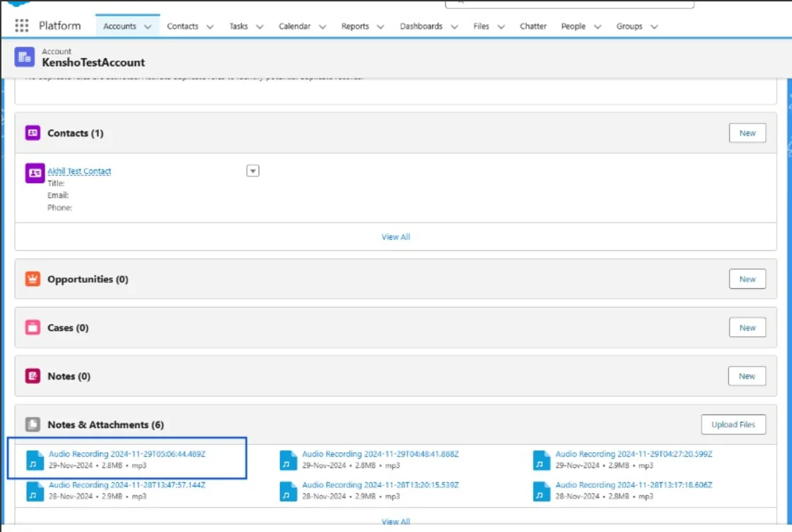Viewport: 792px width, 532px height.
Task: Click the Contacts related list icon
Action: coord(33,133)
